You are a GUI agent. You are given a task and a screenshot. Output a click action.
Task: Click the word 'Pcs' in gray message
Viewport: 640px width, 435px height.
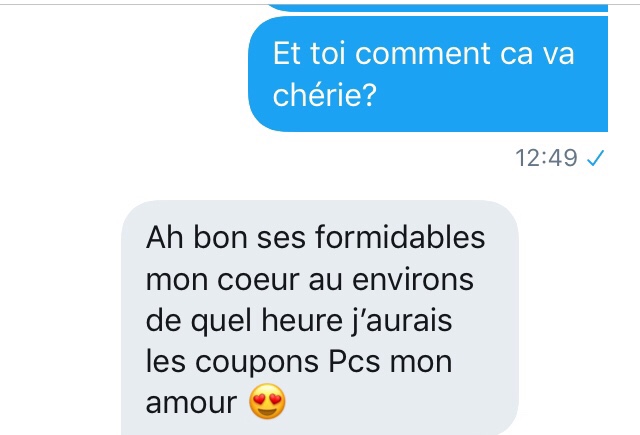coord(354,361)
